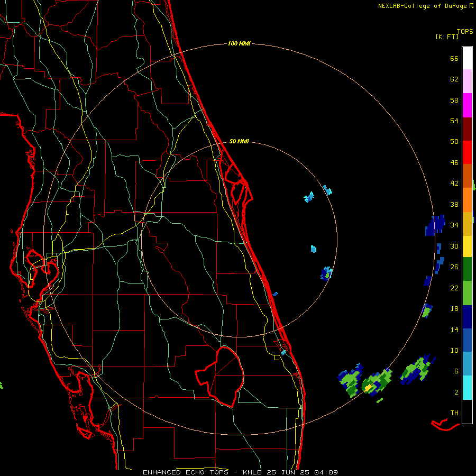The image size is (476, 476).
Task: Click the medium blue legend swatch
Action: coord(467,340)
